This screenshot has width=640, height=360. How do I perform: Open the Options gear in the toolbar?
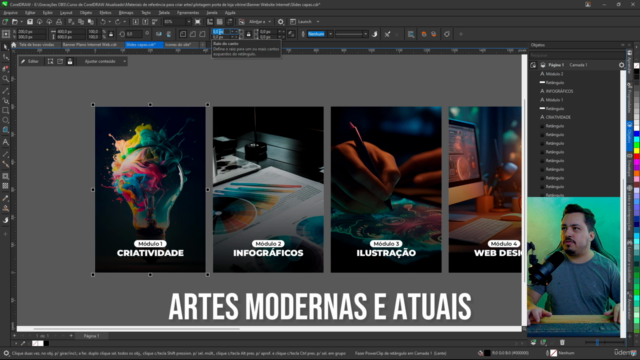coord(281,22)
